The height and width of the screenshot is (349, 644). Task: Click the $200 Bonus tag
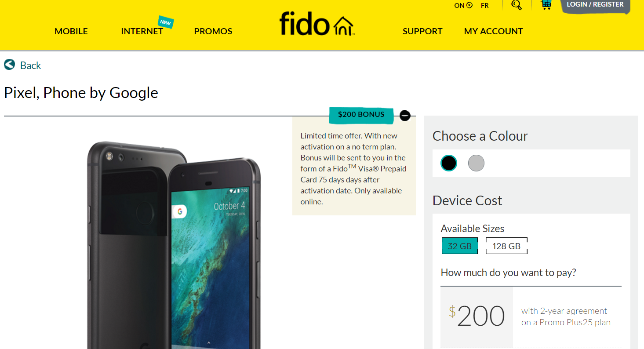click(x=361, y=115)
